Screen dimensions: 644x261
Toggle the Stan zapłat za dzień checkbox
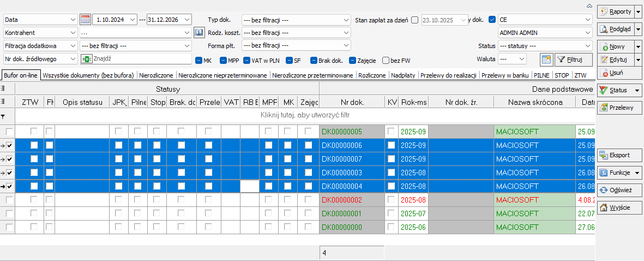tap(414, 19)
